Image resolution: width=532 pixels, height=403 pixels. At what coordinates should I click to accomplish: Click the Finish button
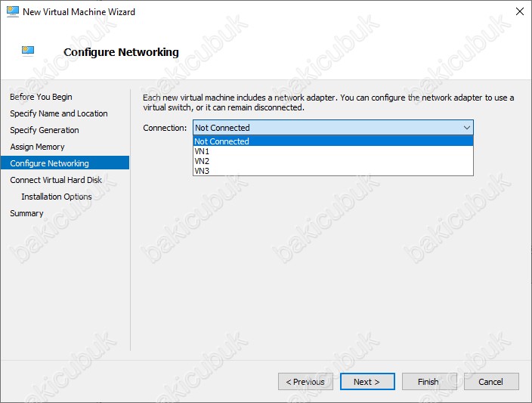tap(429, 382)
